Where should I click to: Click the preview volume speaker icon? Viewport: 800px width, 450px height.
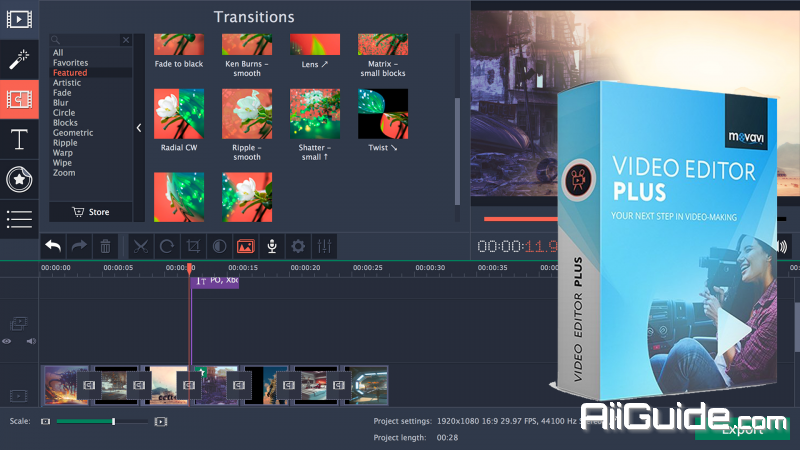pyautogui.click(x=782, y=247)
